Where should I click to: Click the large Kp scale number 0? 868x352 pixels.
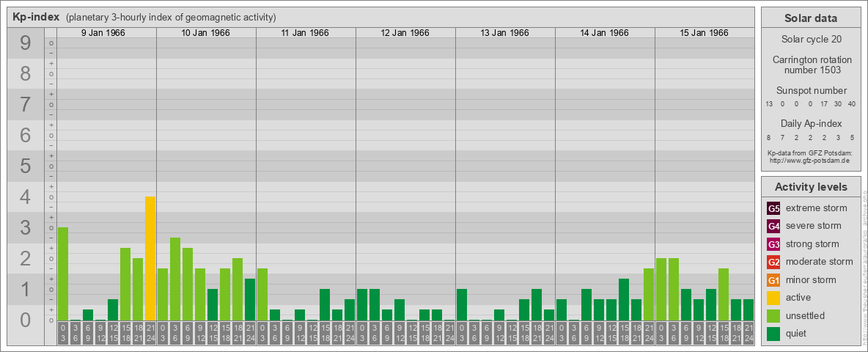[25, 320]
